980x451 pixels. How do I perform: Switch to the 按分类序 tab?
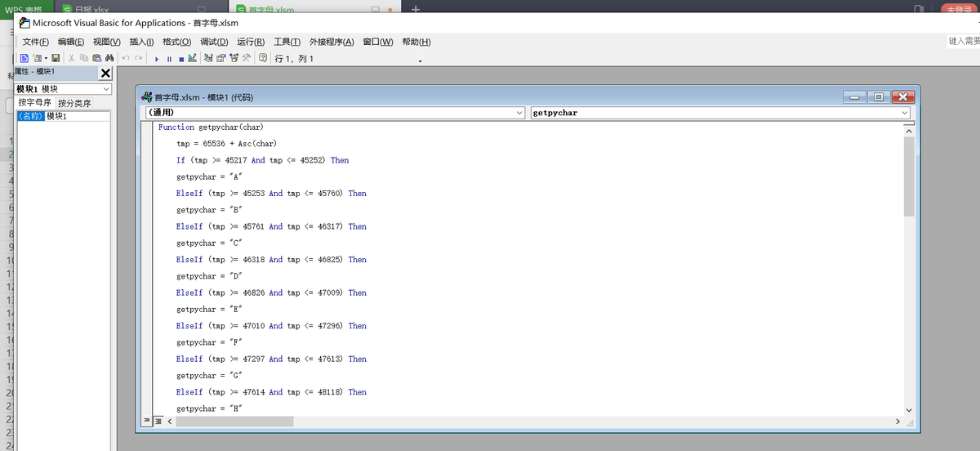coord(74,103)
